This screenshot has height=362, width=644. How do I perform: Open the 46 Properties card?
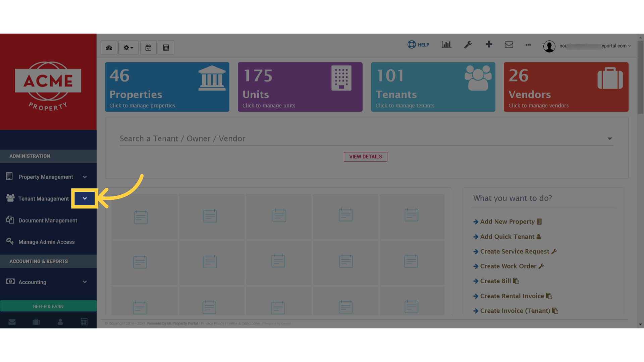click(x=167, y=87)
